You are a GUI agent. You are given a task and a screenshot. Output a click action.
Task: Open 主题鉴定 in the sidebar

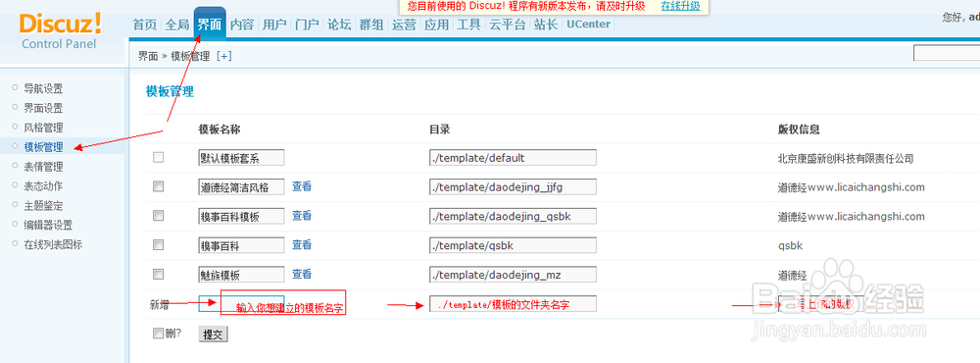43,205
